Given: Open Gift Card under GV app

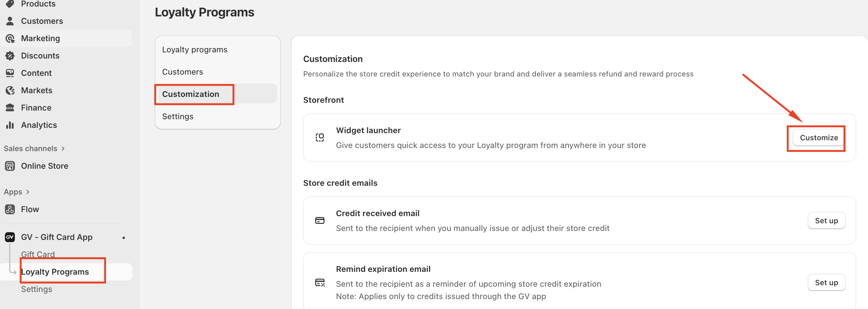Looking at the screenshot, I should [38, 254].
